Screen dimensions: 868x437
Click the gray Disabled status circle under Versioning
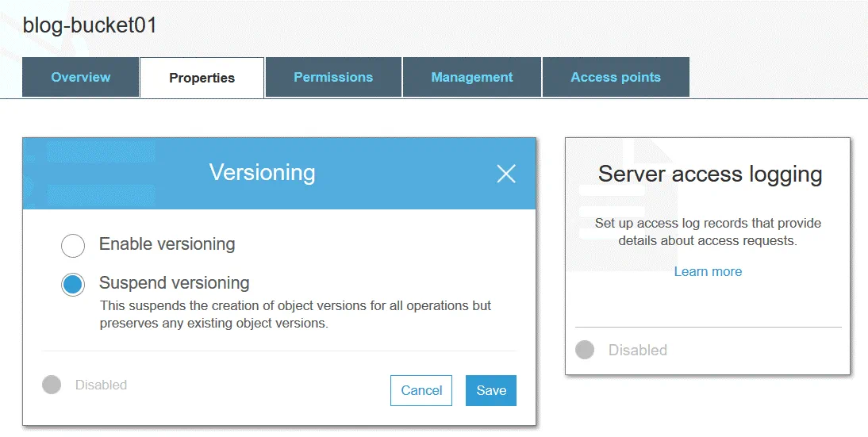coord(52,385)
